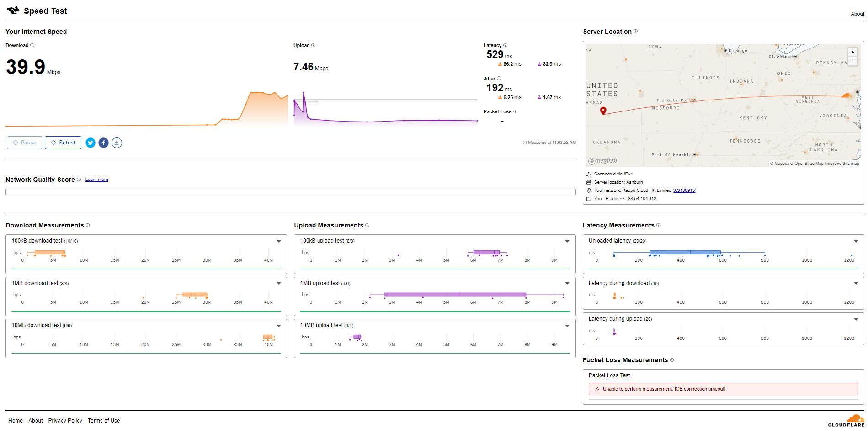
Task: Click the Network Quality Score progress bar
Action: [x=290, y=192]
